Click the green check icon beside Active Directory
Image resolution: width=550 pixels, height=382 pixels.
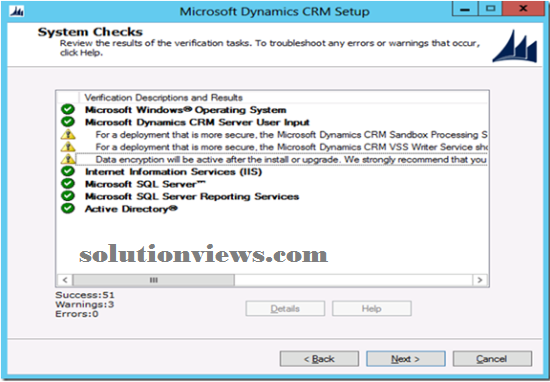click(x=68, y=208)
